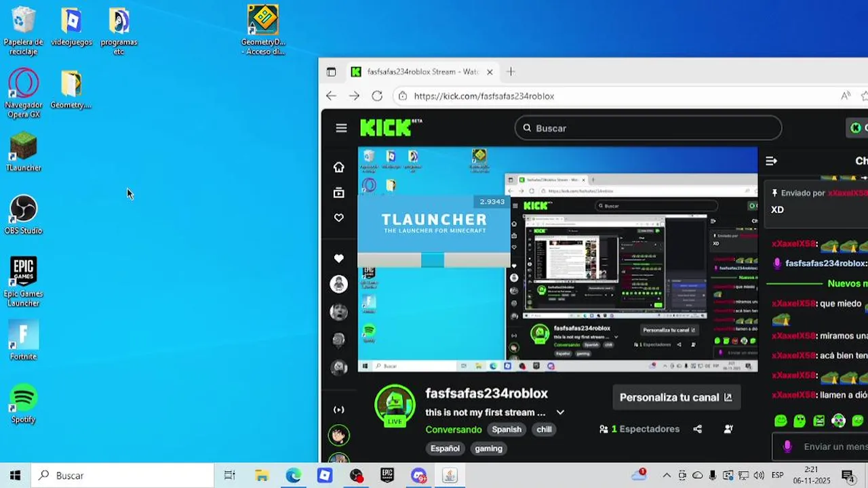Image resolution: width=868 pixels, height=488 pixels.
Task: Open Roblox from the taskbar
Action: click(x=325, y=476)
